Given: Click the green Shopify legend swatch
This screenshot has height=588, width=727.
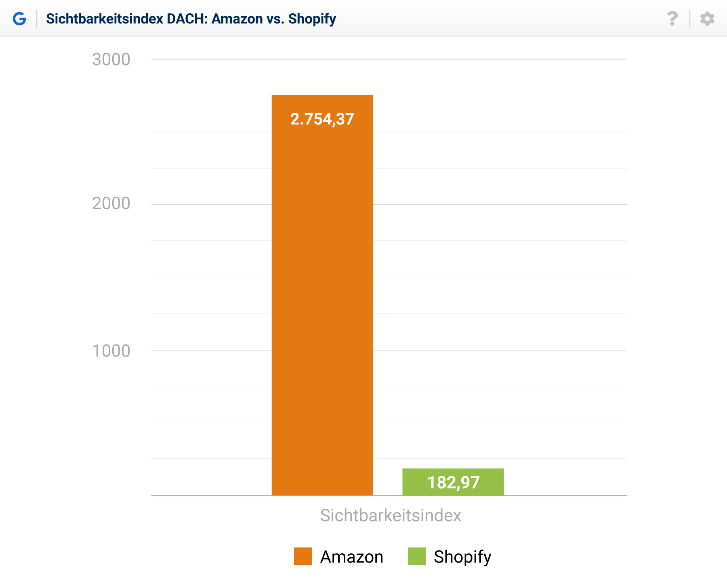Looking at the screenshot, I should [417, 556].
